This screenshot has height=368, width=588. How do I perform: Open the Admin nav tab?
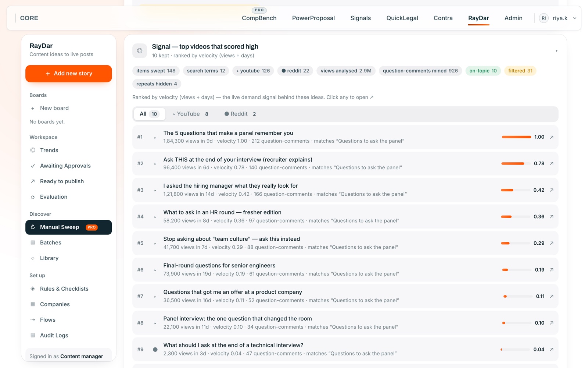tap(513, 18)
